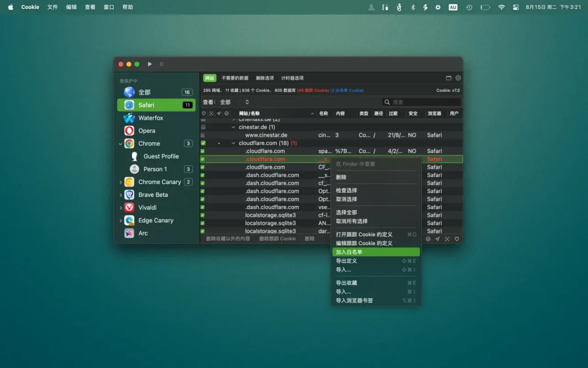
Task: Expand the Chrome Canary chevron
Action: [x=120, y=182]
